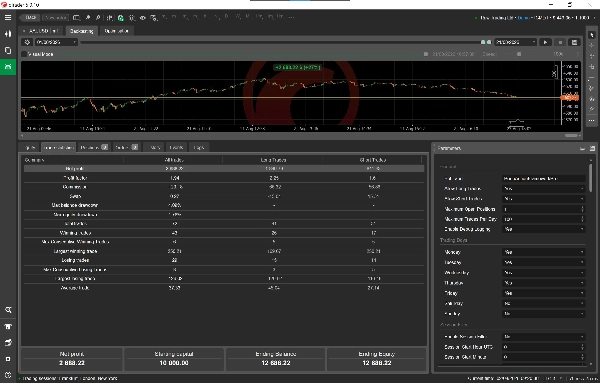Image resolution: width=600 pixels, height=383 pixels.
Task: Adjust the Speed slider handle
Action: (519, 54)
